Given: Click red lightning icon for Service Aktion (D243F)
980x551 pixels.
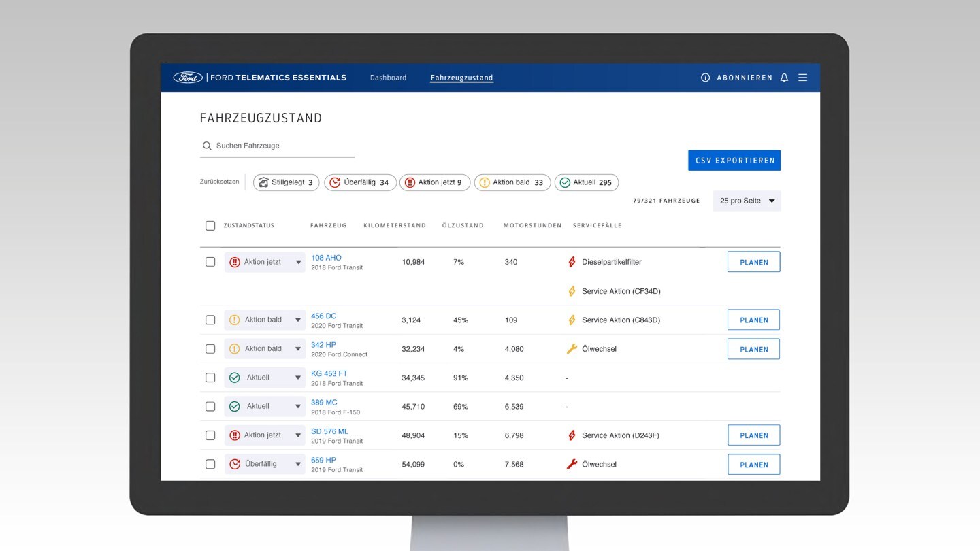Looking at the screenshot, I should [572, 435].
